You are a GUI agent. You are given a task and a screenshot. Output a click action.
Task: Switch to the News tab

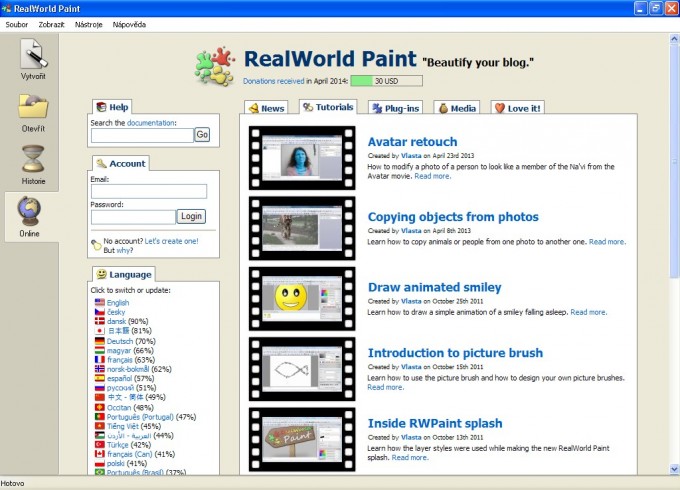(266, 108)
